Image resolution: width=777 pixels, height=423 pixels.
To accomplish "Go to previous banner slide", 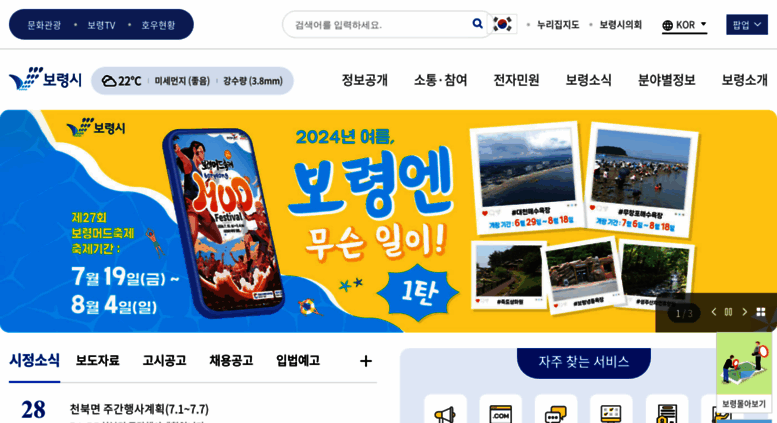I will pos(714,312).
